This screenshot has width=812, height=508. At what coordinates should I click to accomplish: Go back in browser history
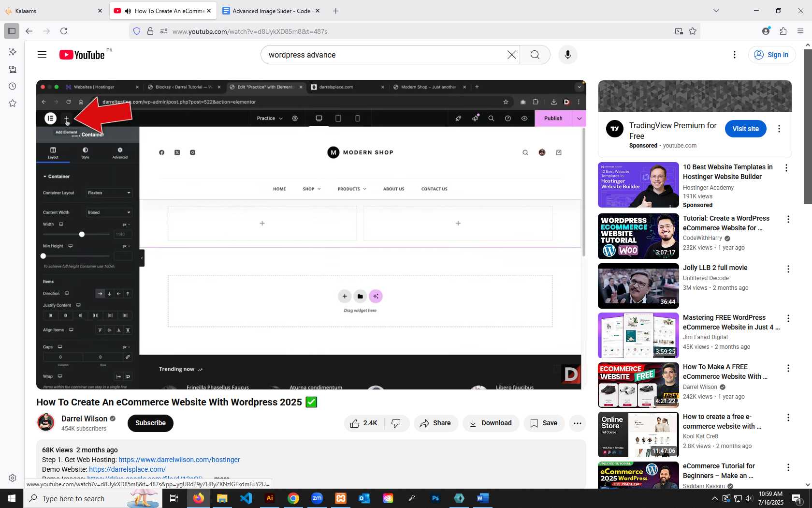tap(29, 31)
